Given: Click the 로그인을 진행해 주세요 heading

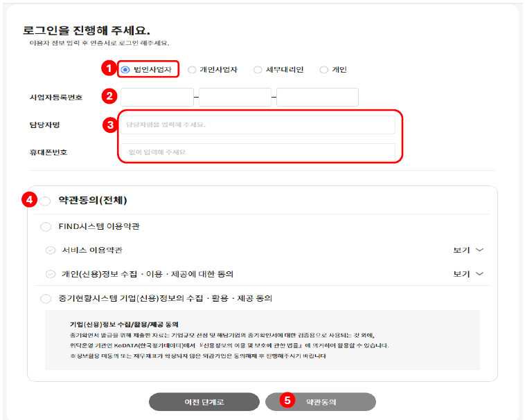Looking at the screenshot, I should coord(87,30).
